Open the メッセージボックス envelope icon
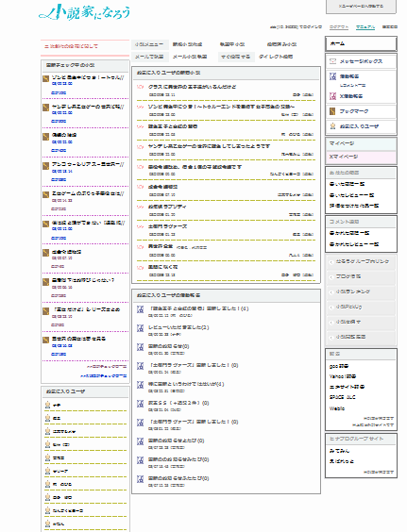 click(332, 61)
